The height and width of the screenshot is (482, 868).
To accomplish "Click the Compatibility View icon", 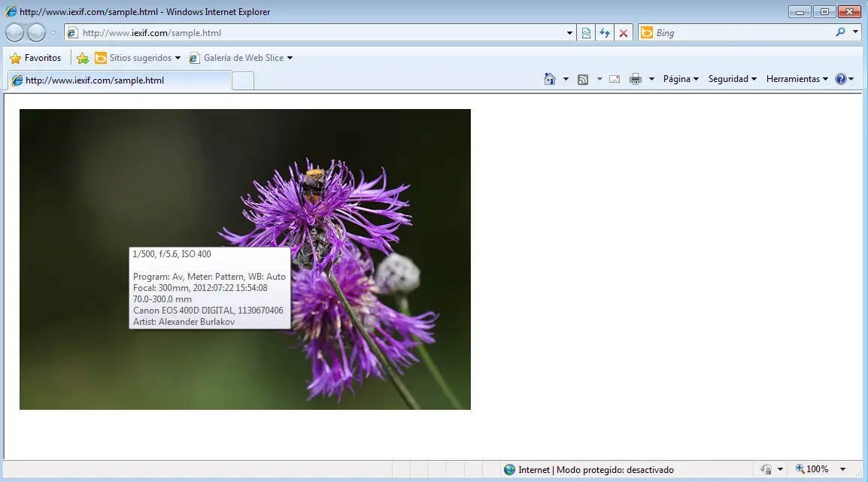I will (586, 33).
